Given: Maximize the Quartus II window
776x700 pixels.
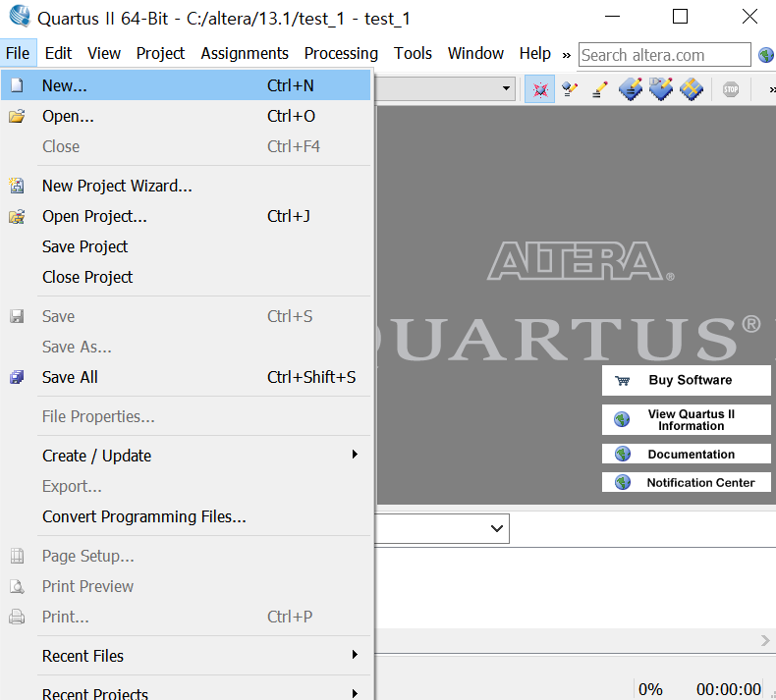Looking at the screenshot, I should (681, 17).
